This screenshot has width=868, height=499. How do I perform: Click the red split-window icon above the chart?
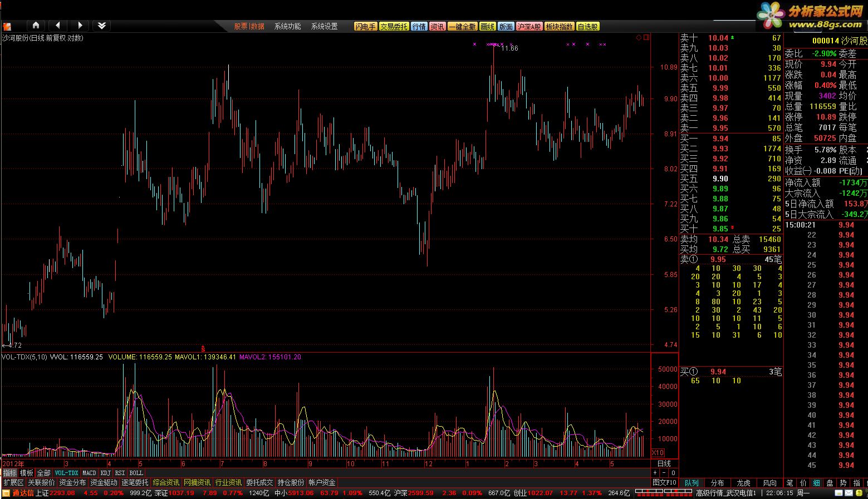coord(646,37)
